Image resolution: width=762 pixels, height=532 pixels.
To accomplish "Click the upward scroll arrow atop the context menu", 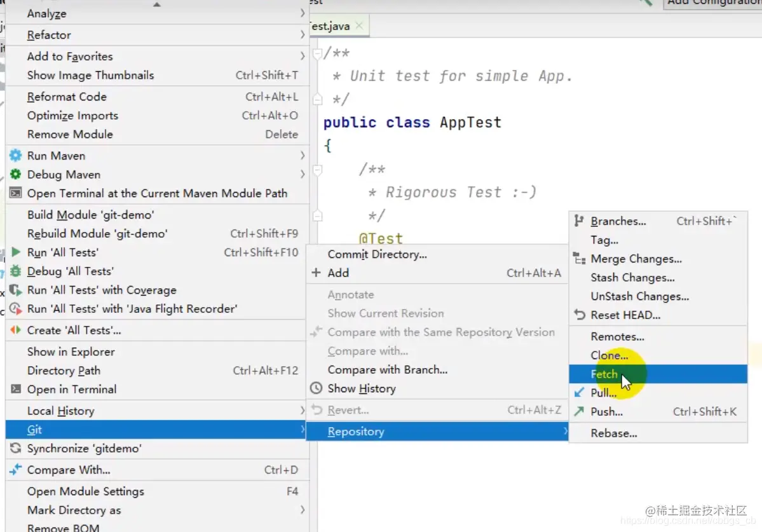I will point(156,4).
